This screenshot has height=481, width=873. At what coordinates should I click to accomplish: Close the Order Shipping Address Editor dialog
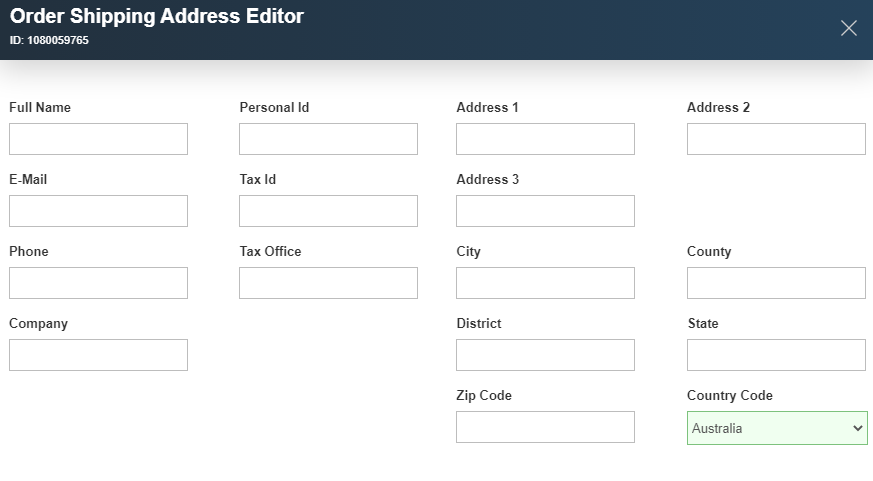(849, 28)
